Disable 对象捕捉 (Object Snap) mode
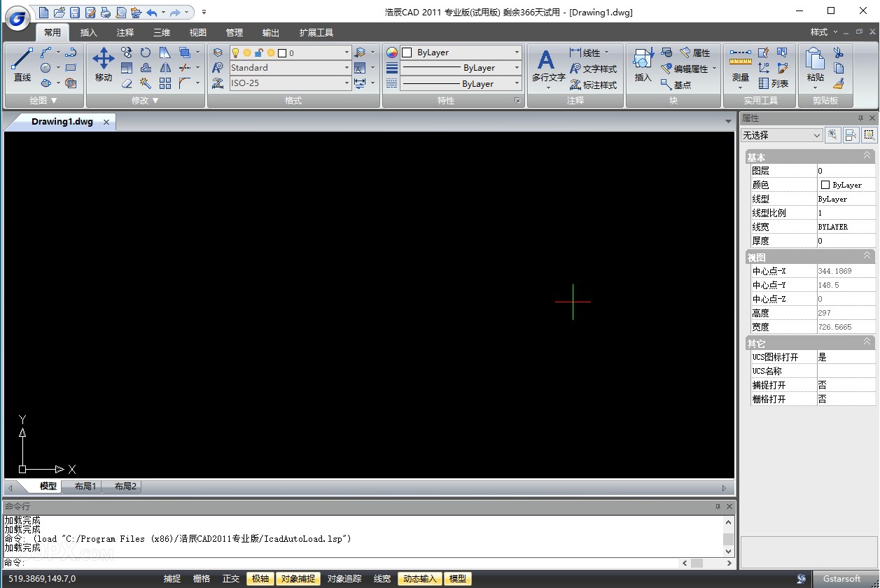The height and width of the screenshot is (588, 880). click(x=298, y=579)
